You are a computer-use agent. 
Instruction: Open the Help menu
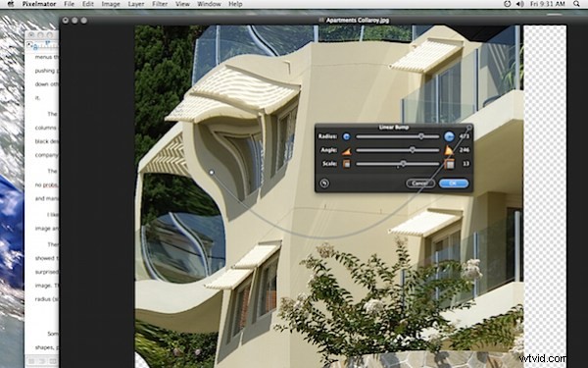click(x=235, y=4)
